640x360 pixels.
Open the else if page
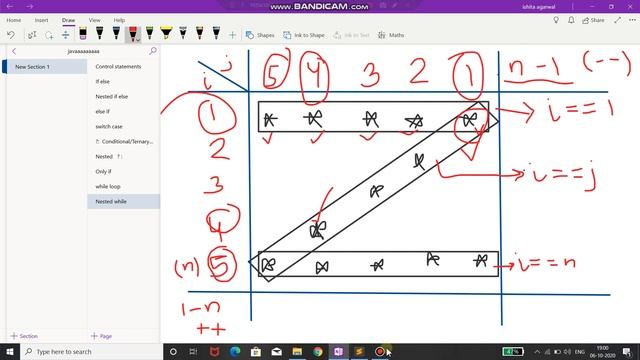point(124,111)
